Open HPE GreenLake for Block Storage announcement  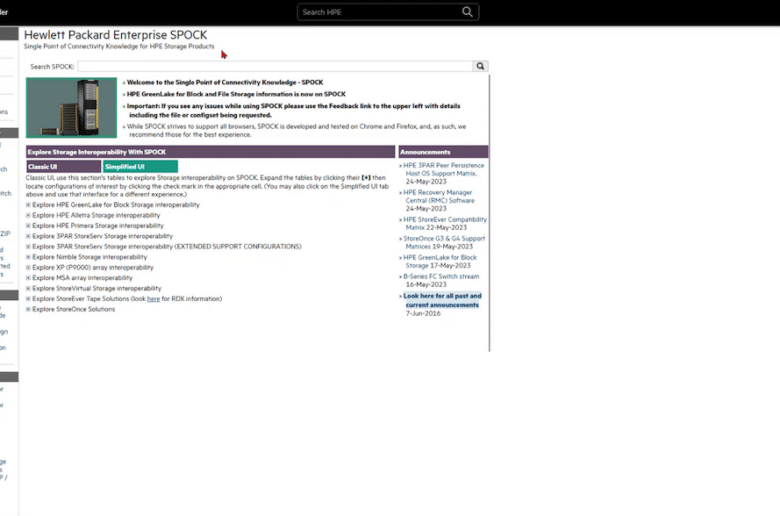coord(440,261)
